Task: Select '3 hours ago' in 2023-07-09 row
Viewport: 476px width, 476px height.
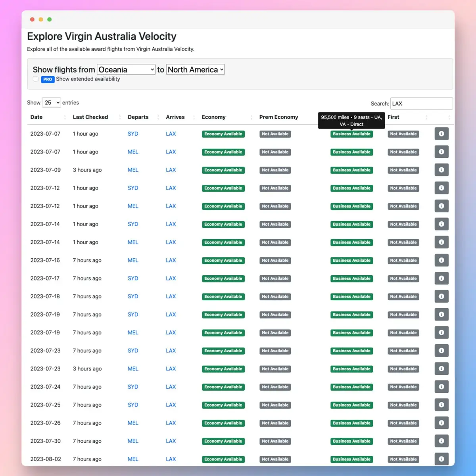Action: click(87, 170)
